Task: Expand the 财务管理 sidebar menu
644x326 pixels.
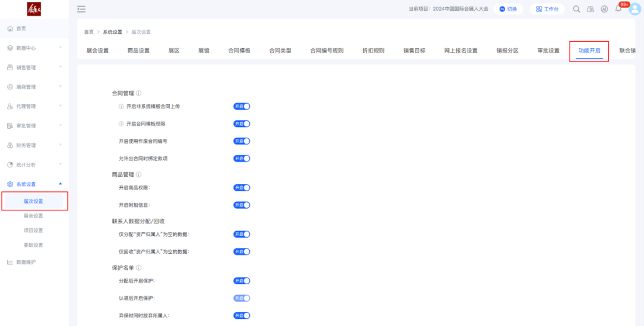Action: (34, 145)
